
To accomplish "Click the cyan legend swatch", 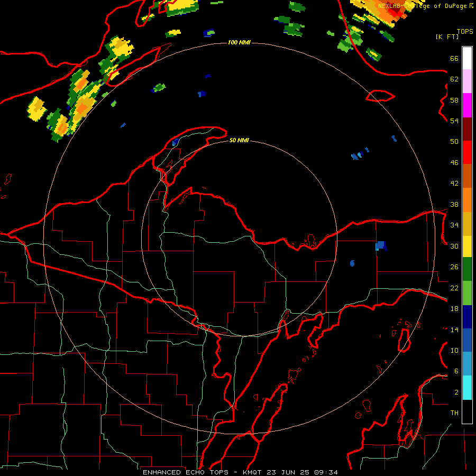I will [x=467, y=388].
